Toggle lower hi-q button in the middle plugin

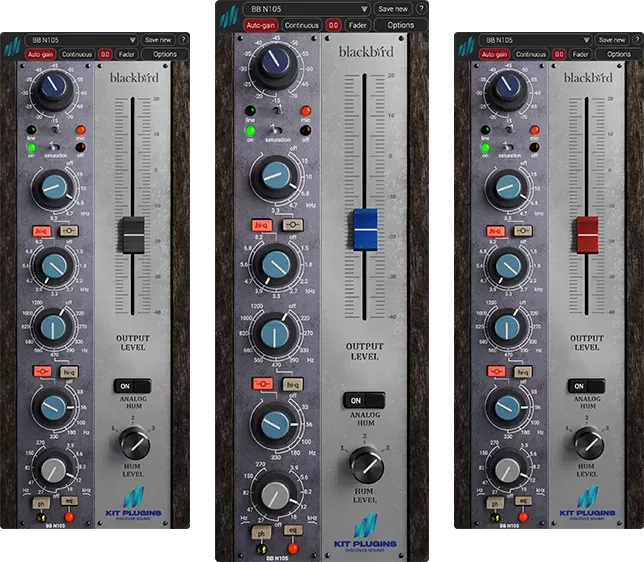[293, 385]
